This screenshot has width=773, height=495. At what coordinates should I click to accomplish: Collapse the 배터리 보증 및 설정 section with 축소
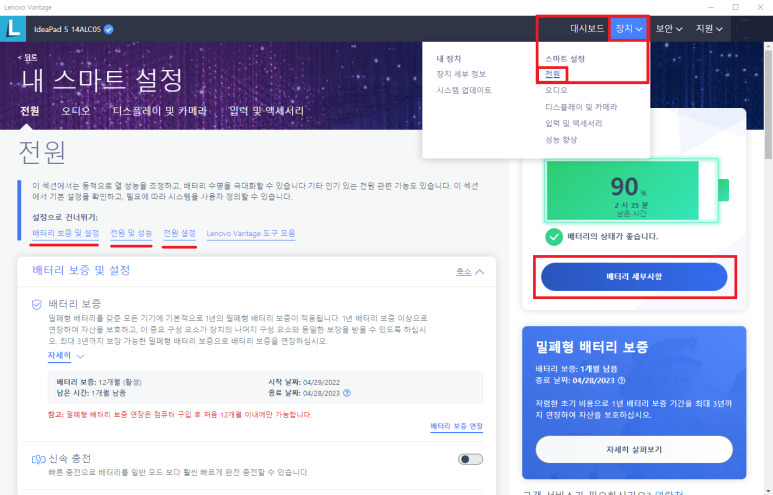click(x=470, y=272)
